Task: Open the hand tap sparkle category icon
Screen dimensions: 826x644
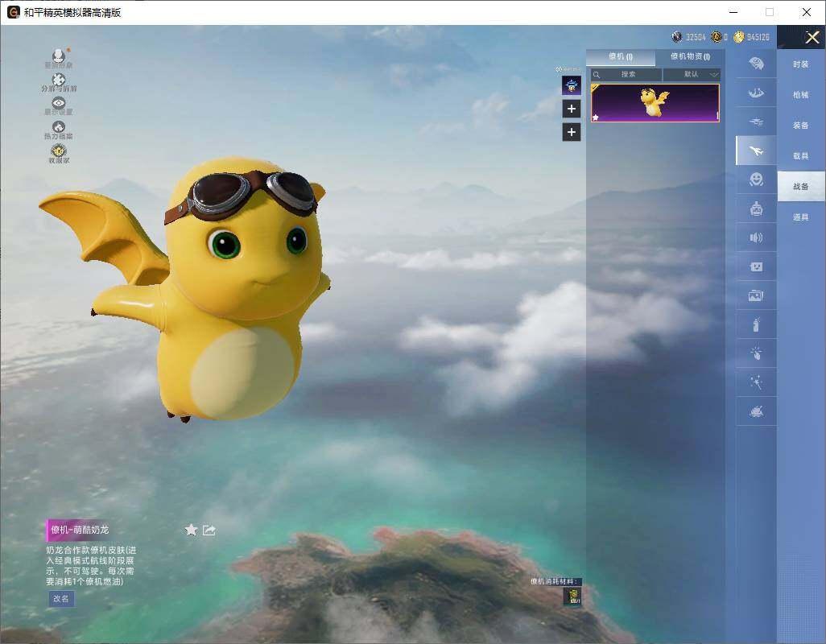Action: click(x=756, y=353)
